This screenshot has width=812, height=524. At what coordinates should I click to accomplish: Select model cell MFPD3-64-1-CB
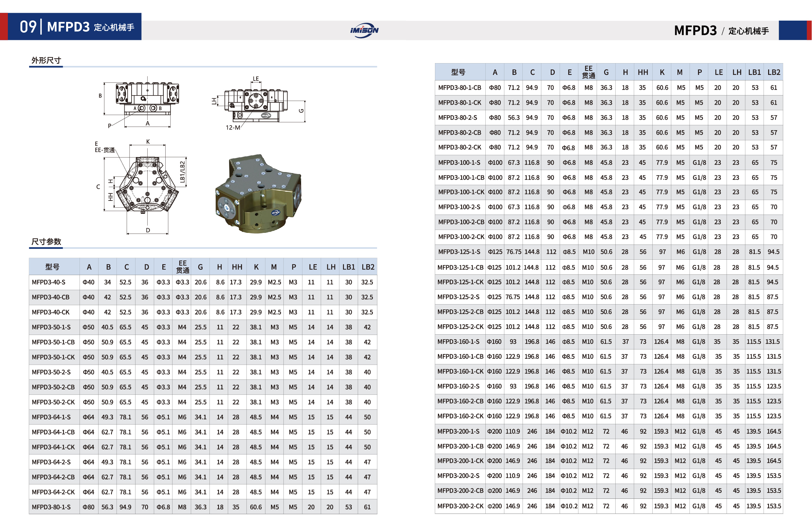[54, 432]
